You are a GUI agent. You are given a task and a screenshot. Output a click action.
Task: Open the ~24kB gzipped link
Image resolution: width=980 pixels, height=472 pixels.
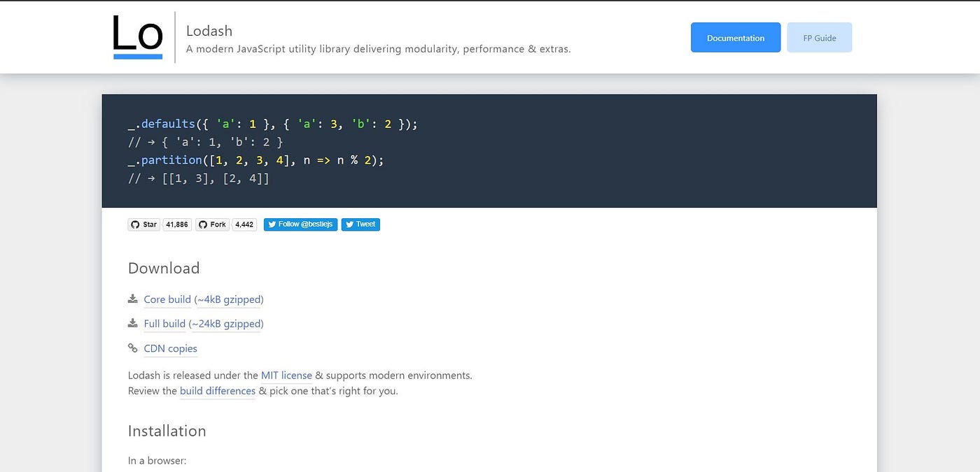point(226,324)
